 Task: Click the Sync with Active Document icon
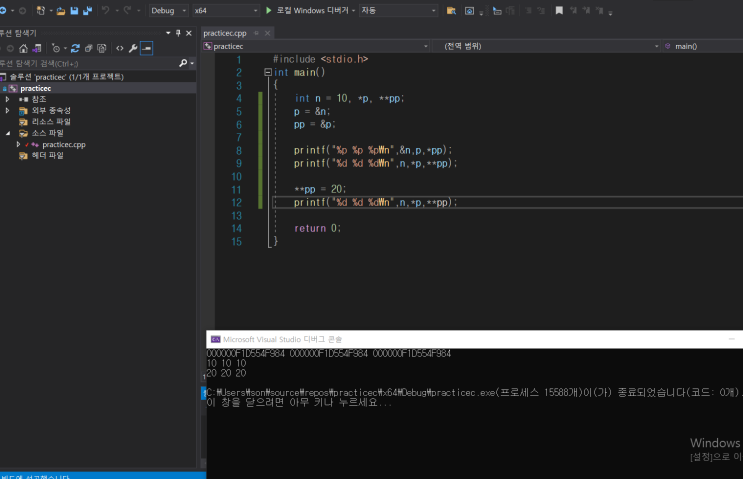pyautogui.click(x=75, y=48)
